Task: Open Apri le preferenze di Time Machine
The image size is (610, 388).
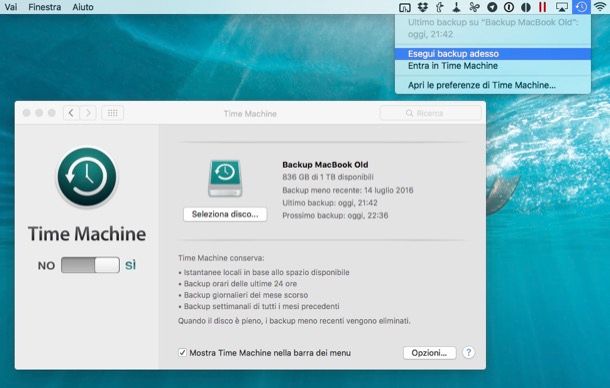Action: (x=493, y=85)
